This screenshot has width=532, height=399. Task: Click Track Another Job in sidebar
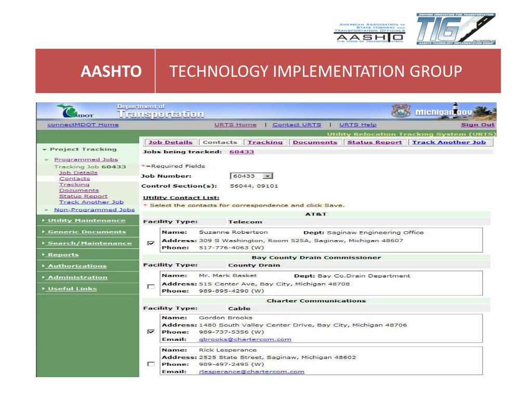[91, 202]
